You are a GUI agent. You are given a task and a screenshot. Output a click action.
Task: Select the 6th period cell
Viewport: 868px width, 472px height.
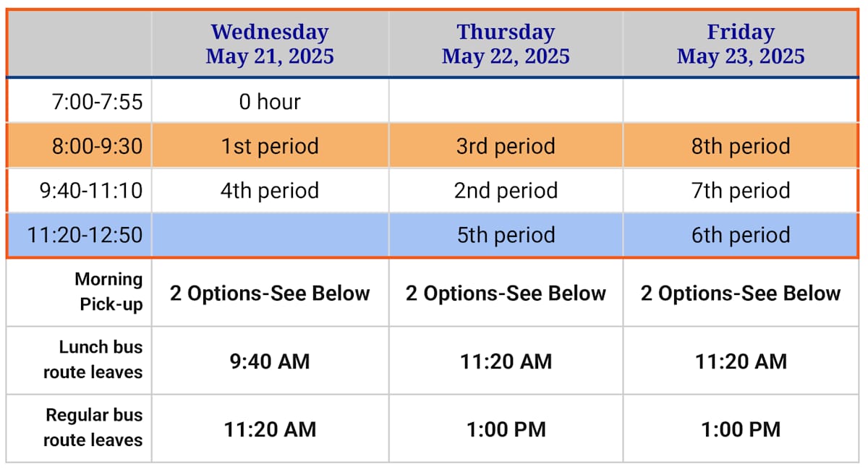click(741, 236)
